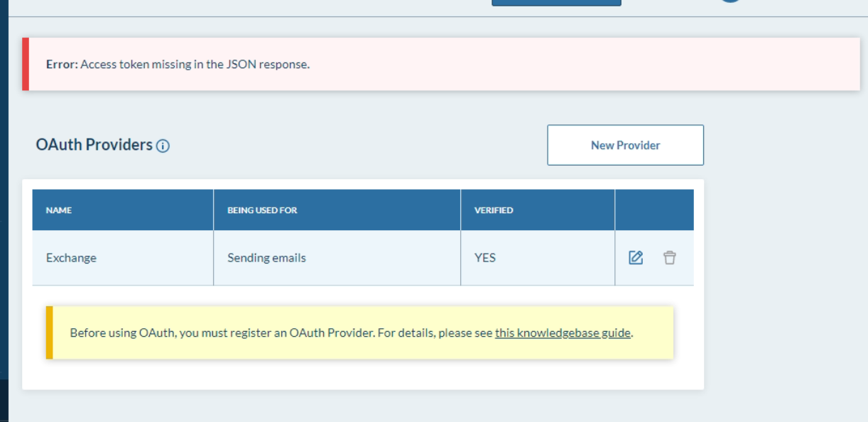Select the Exchange name cell

tap(123, 258)
